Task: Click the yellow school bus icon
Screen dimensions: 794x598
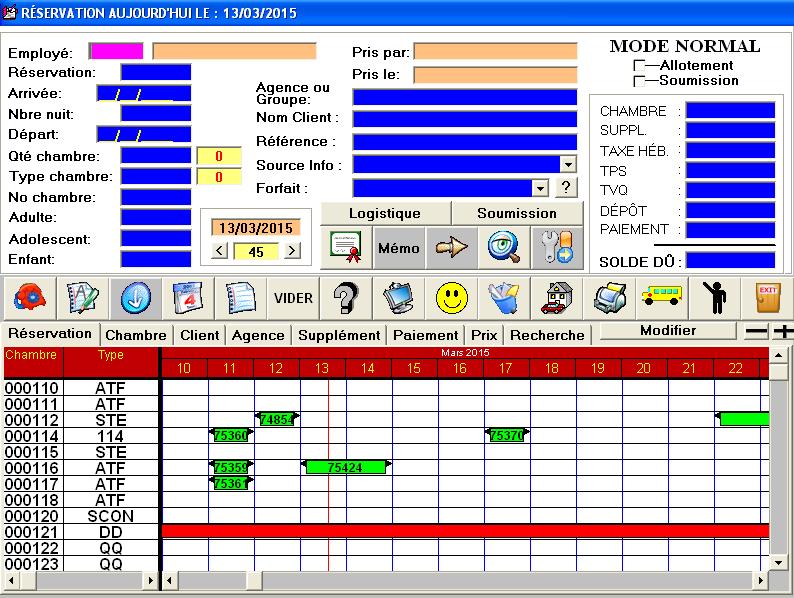Action: click(x=662, y=298)
